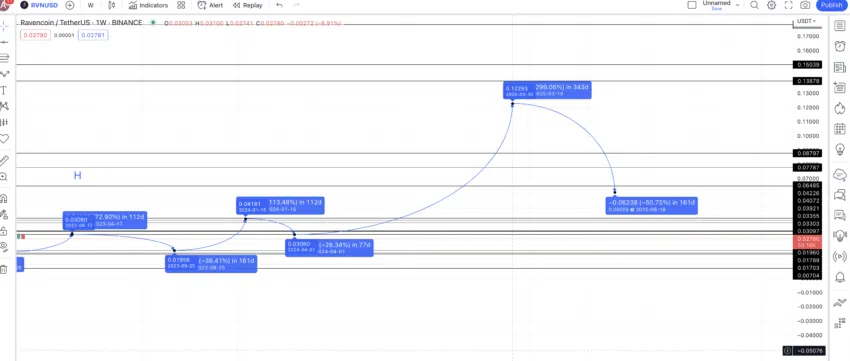
Task: Create an Alert from the top toolbar
Action: point(210,5)
